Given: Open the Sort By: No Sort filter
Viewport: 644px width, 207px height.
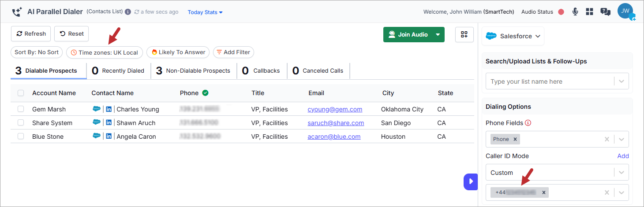Looking at the screenshot, I should [x=37, y=52].
